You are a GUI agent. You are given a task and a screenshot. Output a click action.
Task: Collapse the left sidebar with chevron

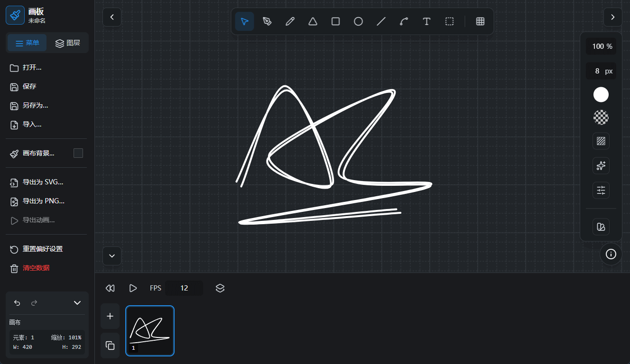pyautogui.click(x=112, y=17)
